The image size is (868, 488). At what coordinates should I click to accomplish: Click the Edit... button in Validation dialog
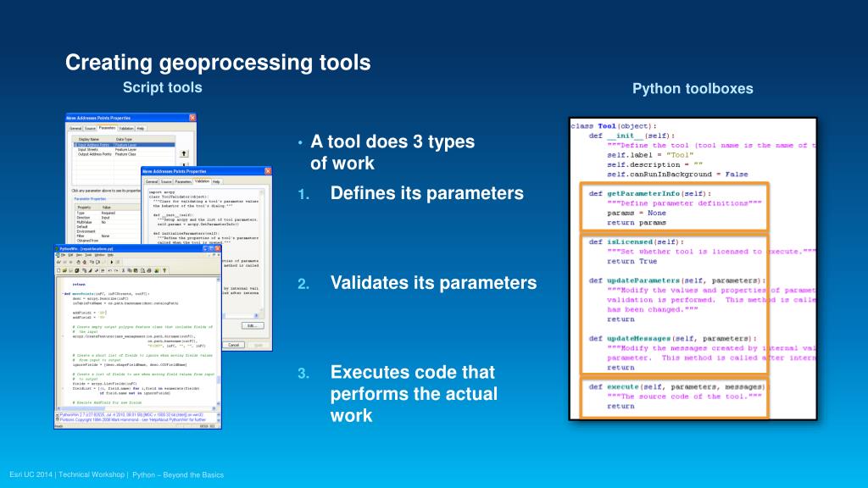point(253,325)
